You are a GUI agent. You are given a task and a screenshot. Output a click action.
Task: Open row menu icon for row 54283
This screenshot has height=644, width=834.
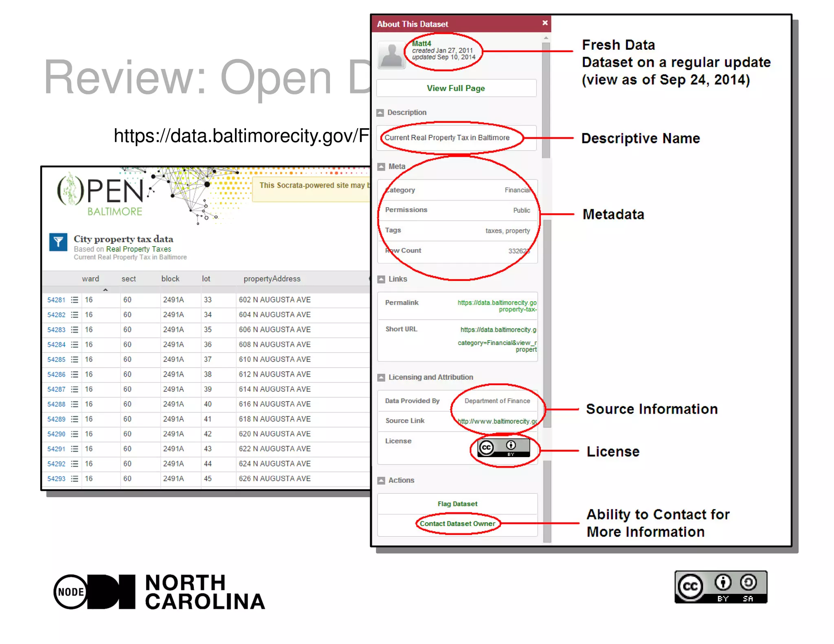[75, 330]
